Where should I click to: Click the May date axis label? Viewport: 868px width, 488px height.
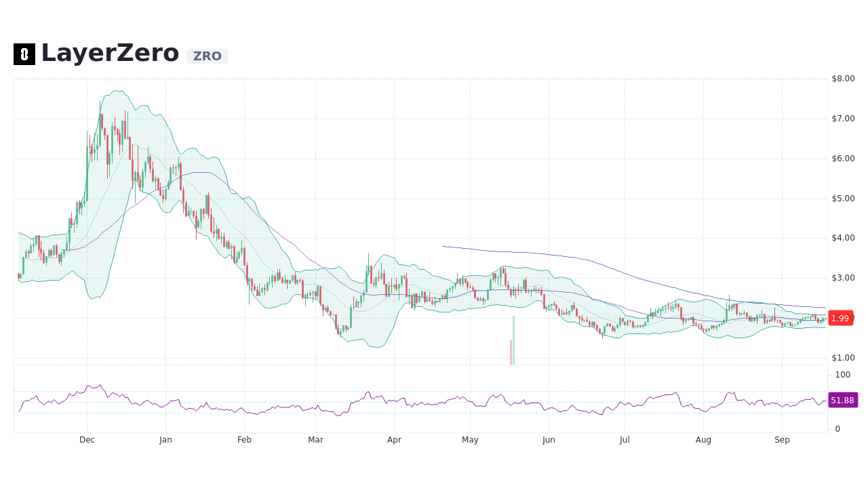click(x=470, y=440)
